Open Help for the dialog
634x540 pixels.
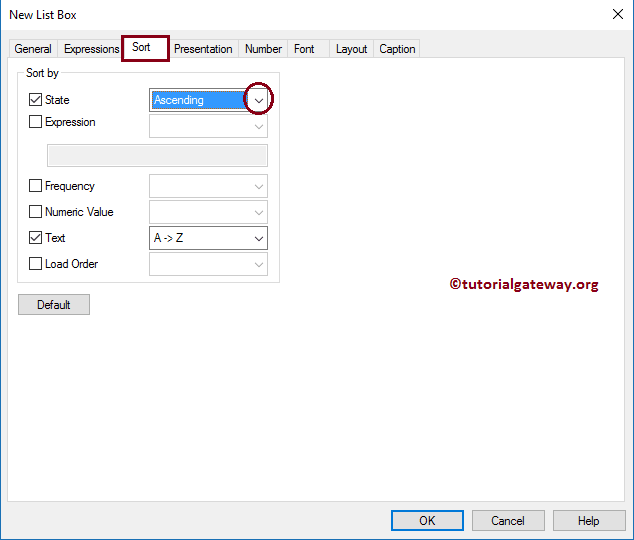click(589, 520)
